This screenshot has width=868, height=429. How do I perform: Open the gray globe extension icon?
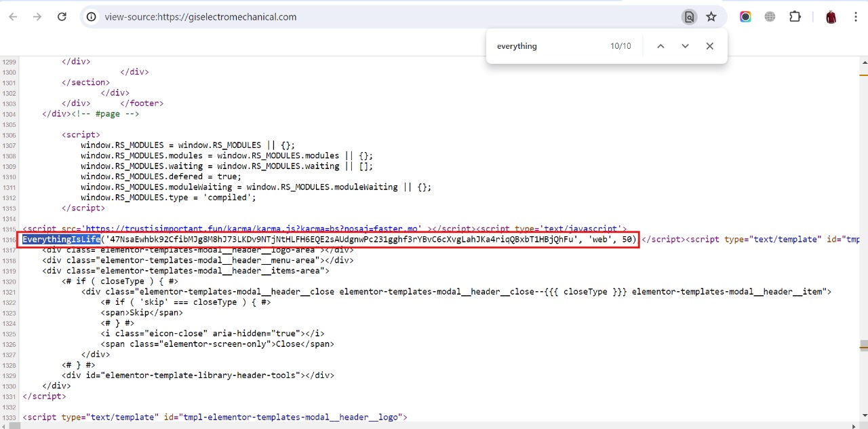click(770, 17)
